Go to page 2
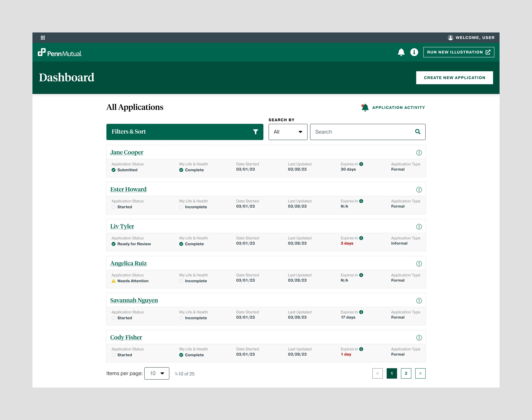Viewport: 532px width, 420px height. coord(406,373)
